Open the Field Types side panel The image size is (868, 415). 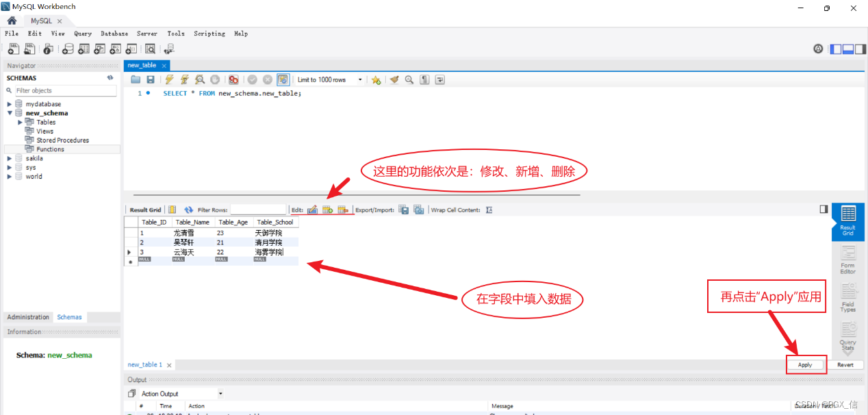847,297
